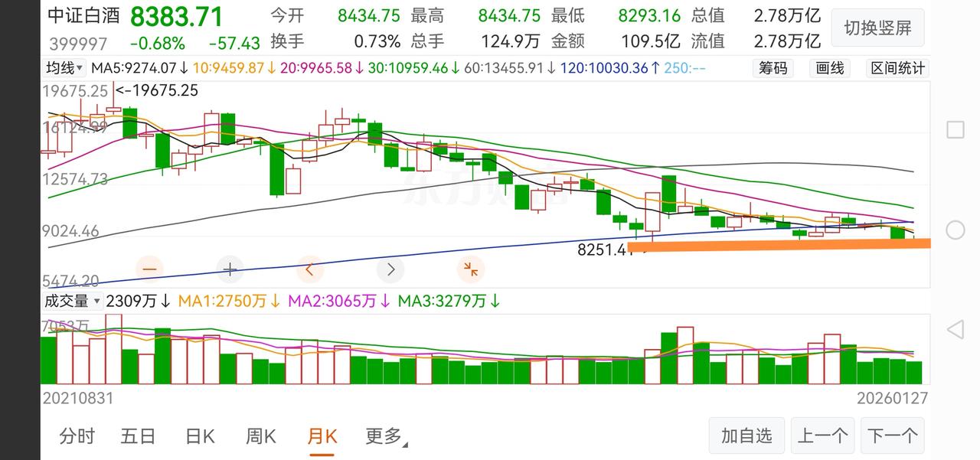The width and height of the screenshot is (980, 460).
Task: Switch to the 周K tab
Action: click(x=260, y=436)
